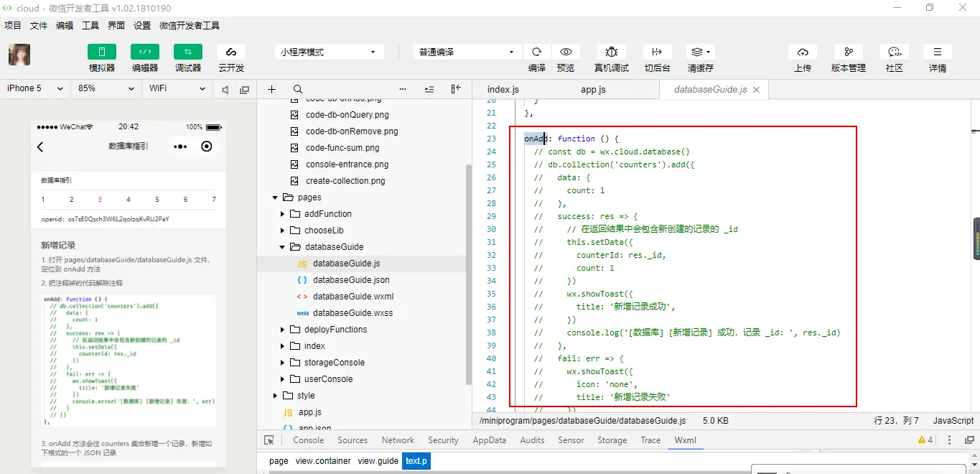Screen dimensions: 980x474
Task: Open simulator mini program menu dots
Action: click(x=180, y=147)
